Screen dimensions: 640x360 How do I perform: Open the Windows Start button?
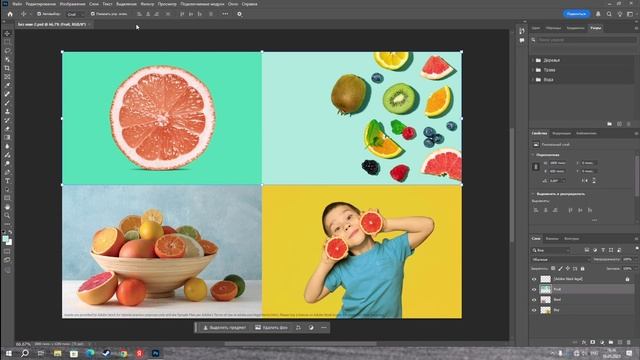(9, 353)
